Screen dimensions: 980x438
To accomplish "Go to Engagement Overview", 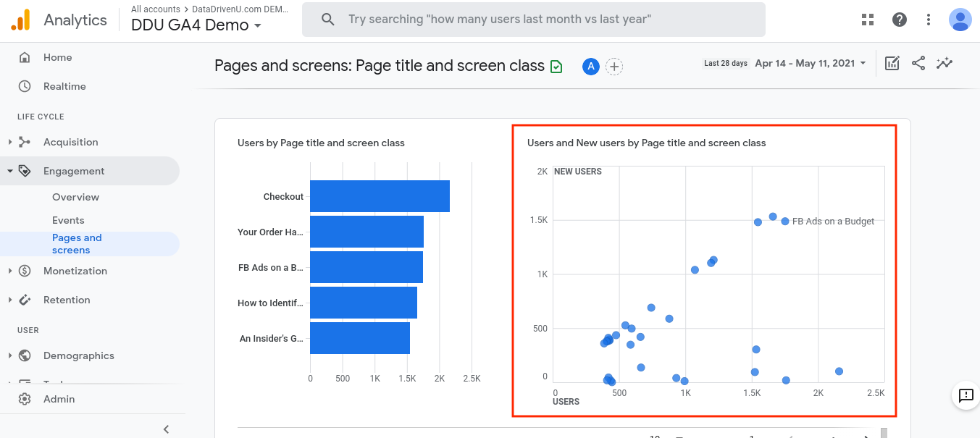I will (75, 197).
